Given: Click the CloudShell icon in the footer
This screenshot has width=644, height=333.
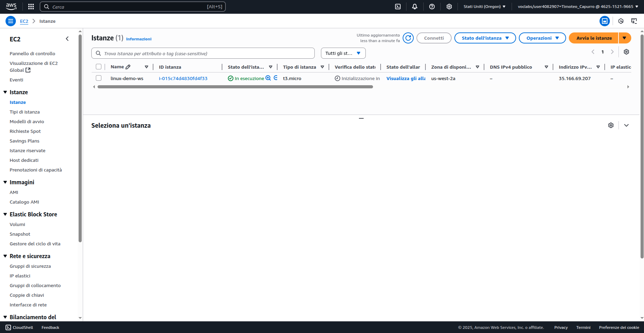Looking at the screenshot, I should 8,327.
